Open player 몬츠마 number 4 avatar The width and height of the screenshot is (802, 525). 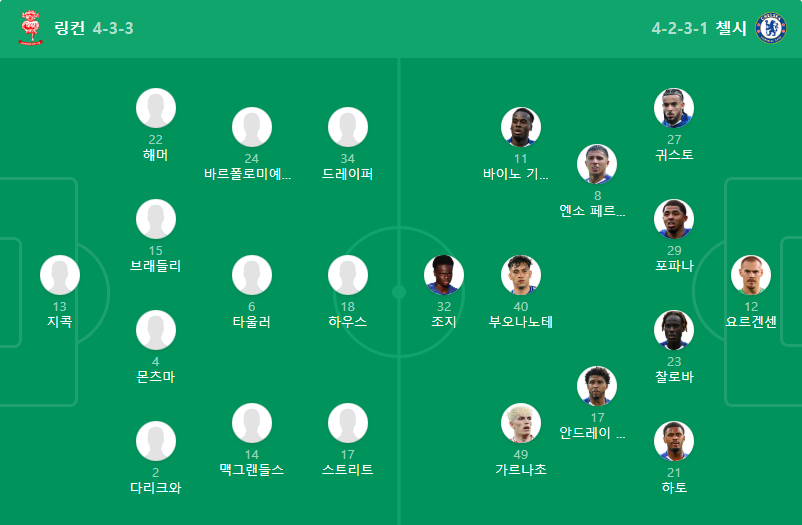(x=156, y=330)
